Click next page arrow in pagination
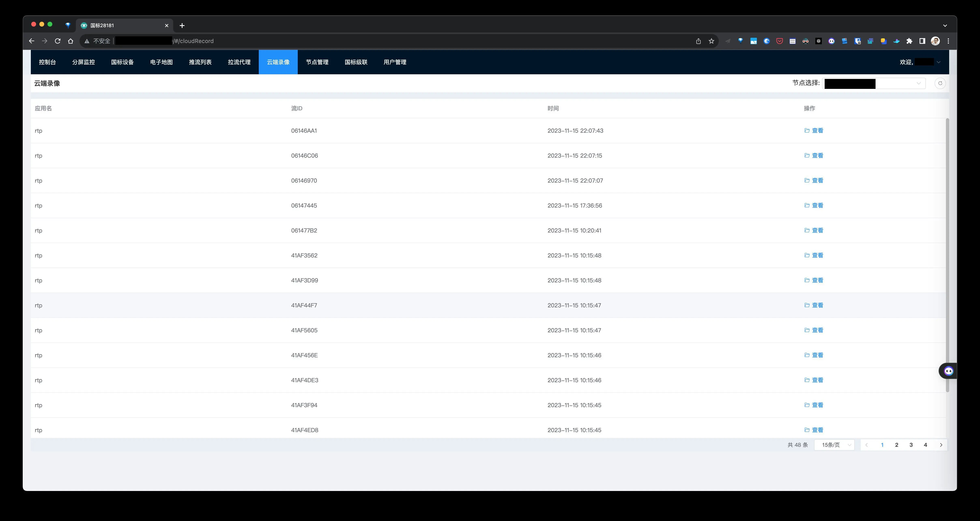Screen dimensions: 980x521 [x=941, y=445]
